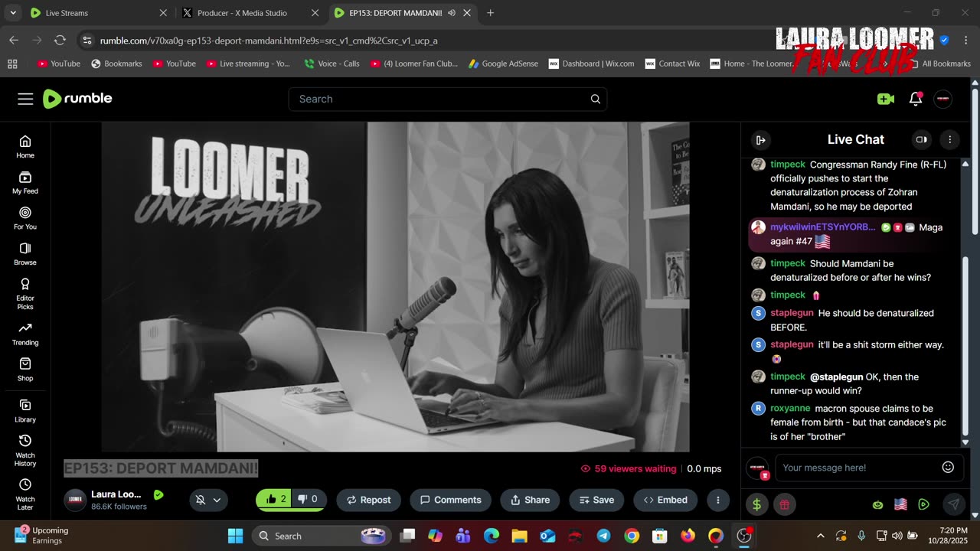Viewport: 980px width, 551px height.
Task: Like the video with thumbs up
Action: coord(275,500)
